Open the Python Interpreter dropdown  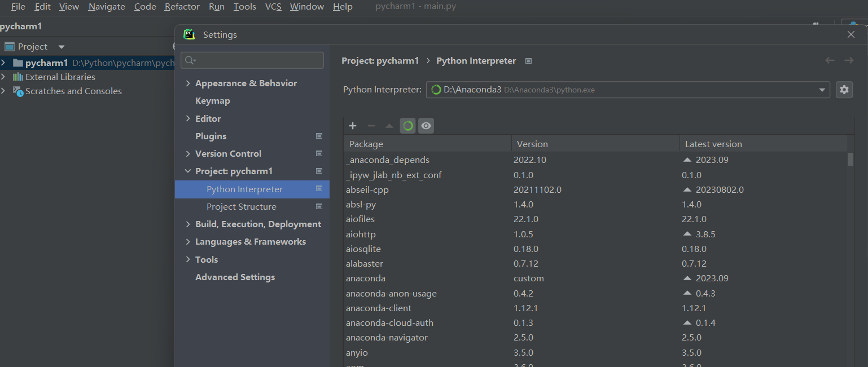click(x=822, y=90)
